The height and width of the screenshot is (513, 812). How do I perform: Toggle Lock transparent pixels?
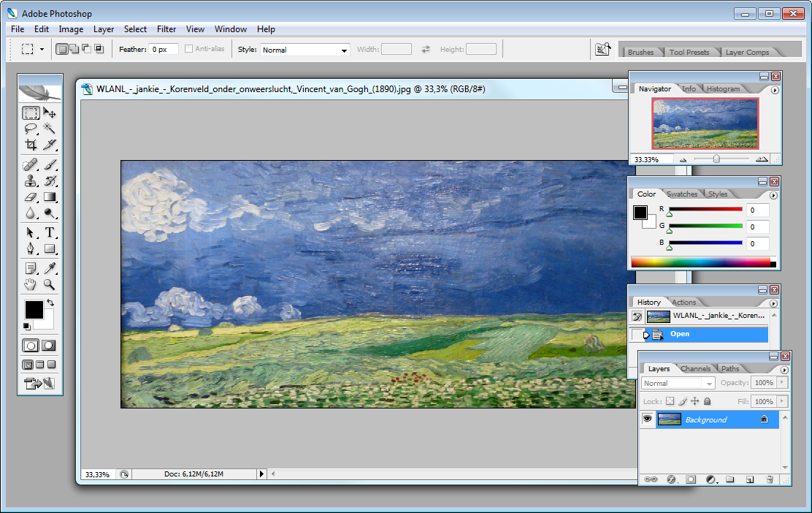pos(670,401)
